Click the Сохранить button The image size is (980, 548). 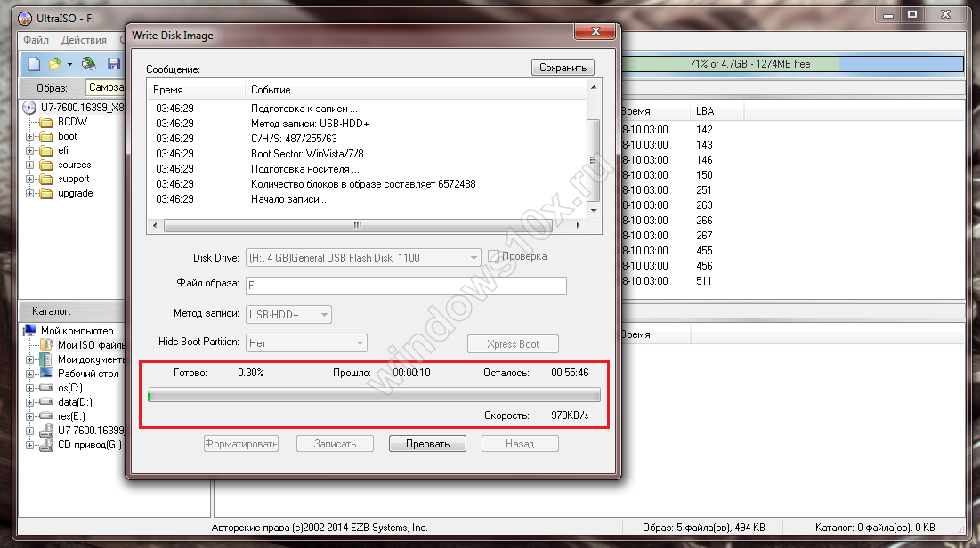coord(563,68)
